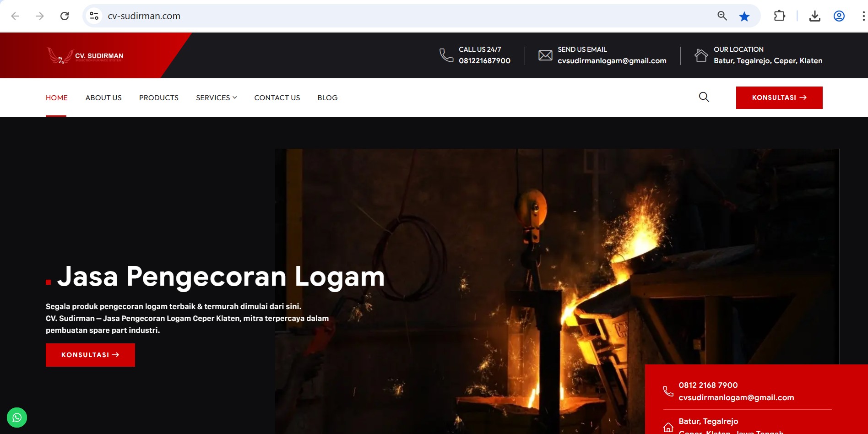Open the browser three-dot menu

click(863, 16)
